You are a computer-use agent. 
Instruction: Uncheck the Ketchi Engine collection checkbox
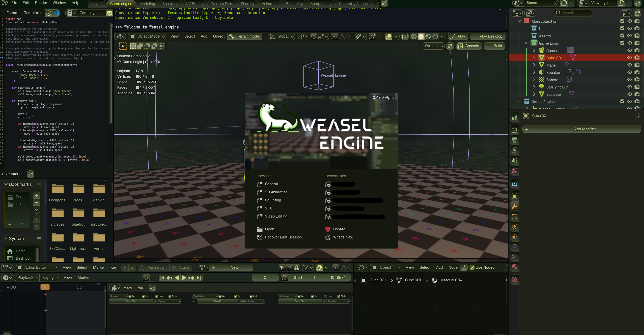point(622,102)
